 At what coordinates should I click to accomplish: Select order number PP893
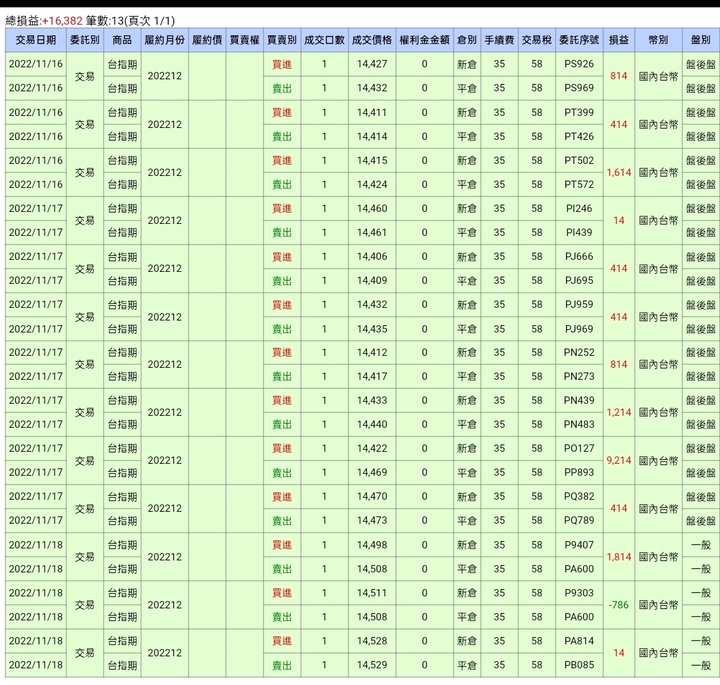(x=579, y=472)
